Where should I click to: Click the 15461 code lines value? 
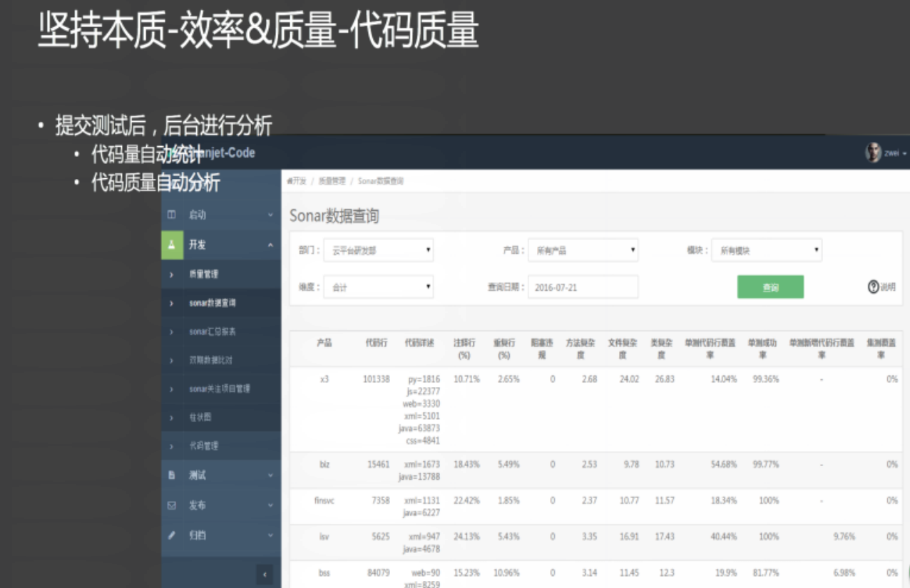click(379, 464)
